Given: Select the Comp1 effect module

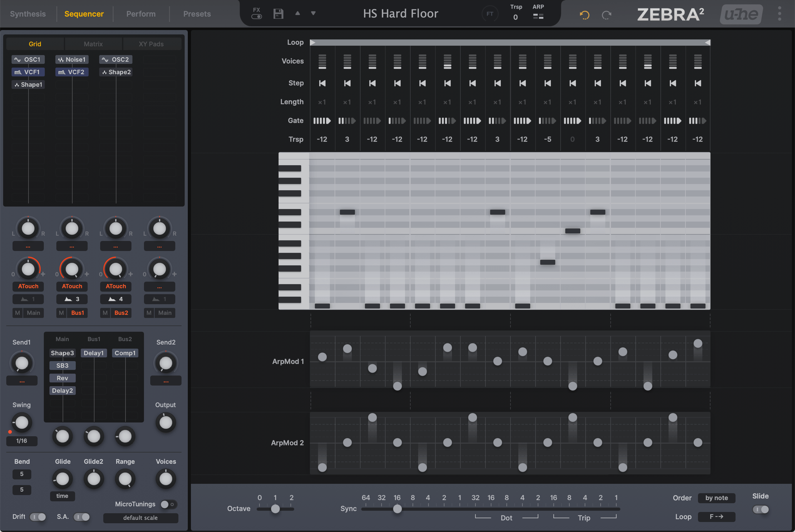Looking at the screenshot, I should tap(125, 353).
